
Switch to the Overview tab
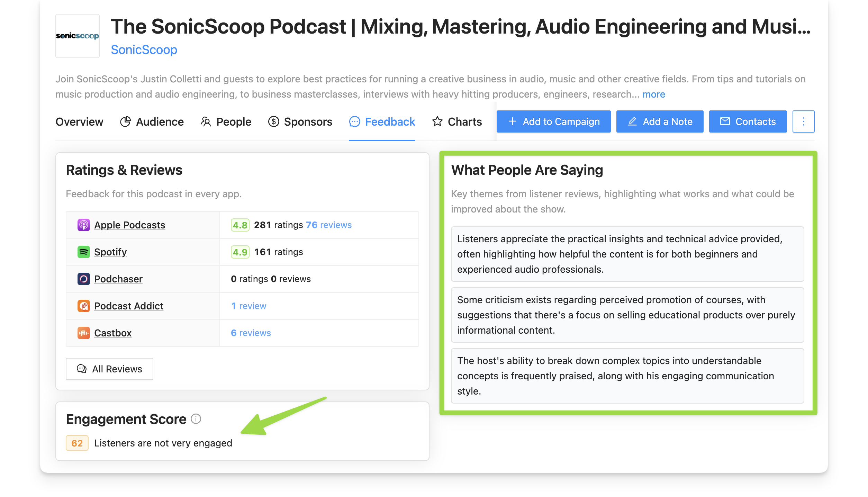(79, 121)
